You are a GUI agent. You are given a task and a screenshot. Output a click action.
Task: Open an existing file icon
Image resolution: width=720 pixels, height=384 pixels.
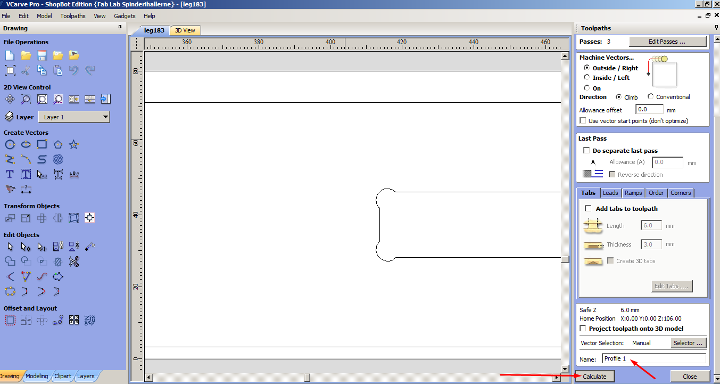(x=26, y=56)
